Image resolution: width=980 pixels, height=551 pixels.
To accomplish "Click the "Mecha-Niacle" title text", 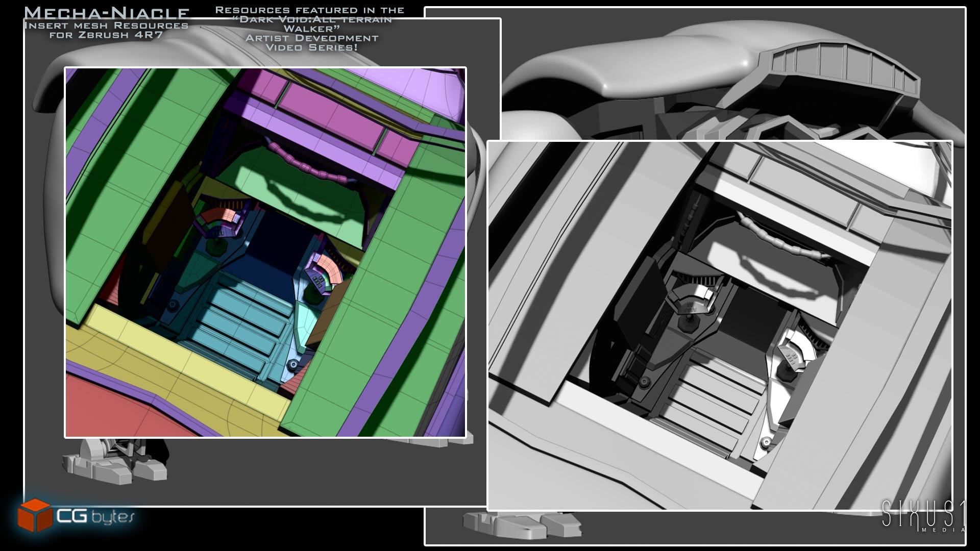I will (x=107, y=13).
